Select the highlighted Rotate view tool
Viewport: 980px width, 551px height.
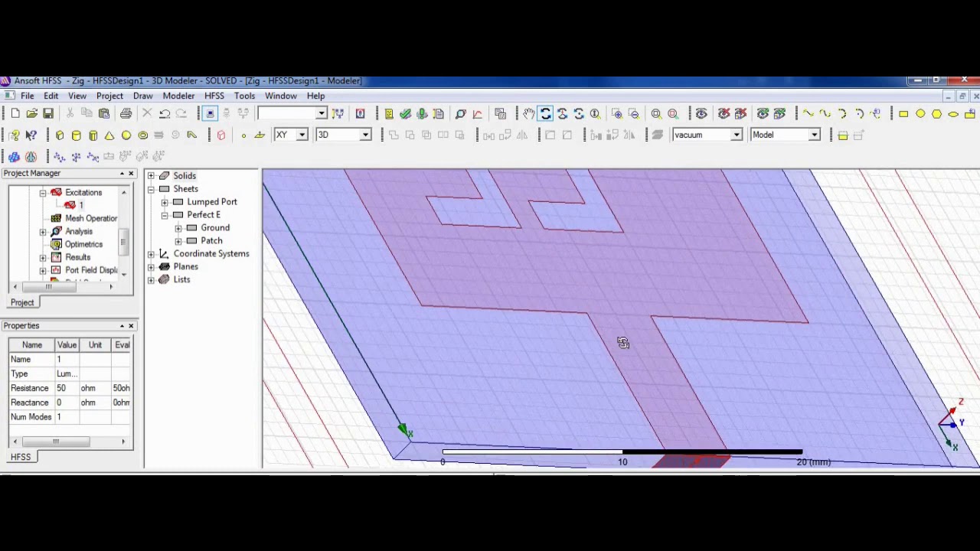pyautogui.click(x=545, y=113)
